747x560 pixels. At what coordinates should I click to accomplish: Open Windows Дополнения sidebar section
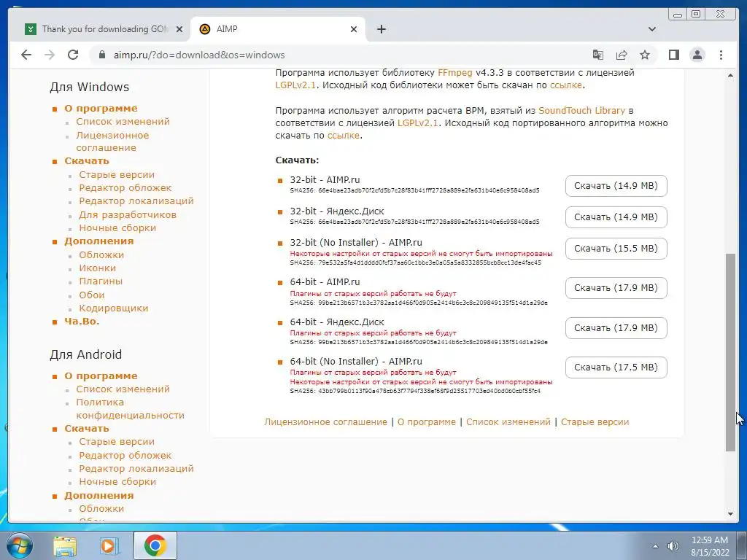[x=99, y=241]
